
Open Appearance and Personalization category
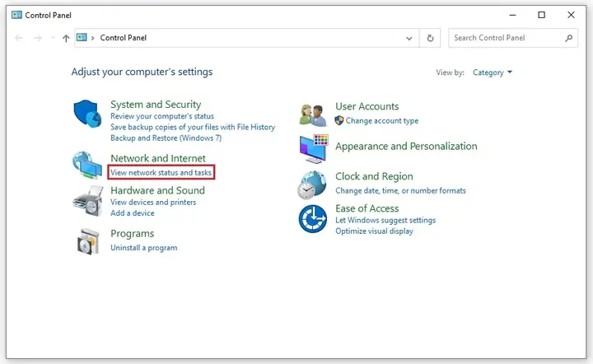pos(406,147)
